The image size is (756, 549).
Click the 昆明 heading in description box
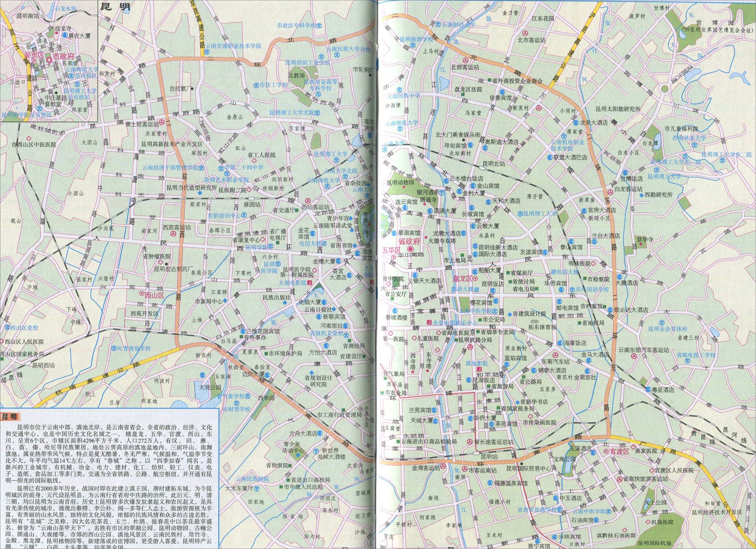(x=10, y=417)
